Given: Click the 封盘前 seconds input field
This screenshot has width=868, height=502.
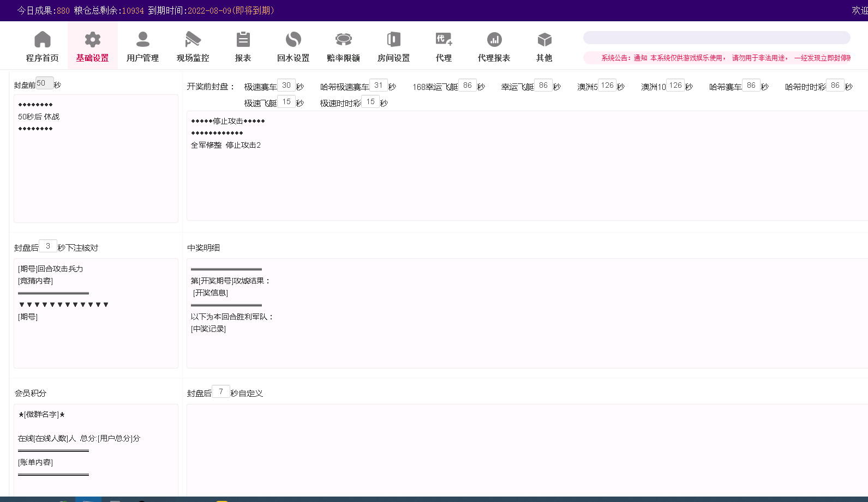Looking at the screenshot, I should point(44,83).
